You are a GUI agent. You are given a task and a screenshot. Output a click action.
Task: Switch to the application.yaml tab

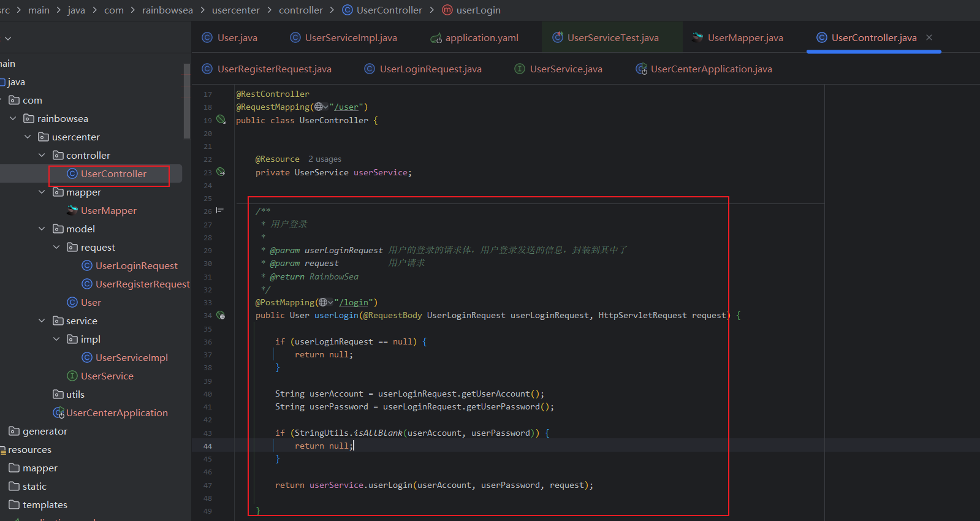tap(481, 38)
